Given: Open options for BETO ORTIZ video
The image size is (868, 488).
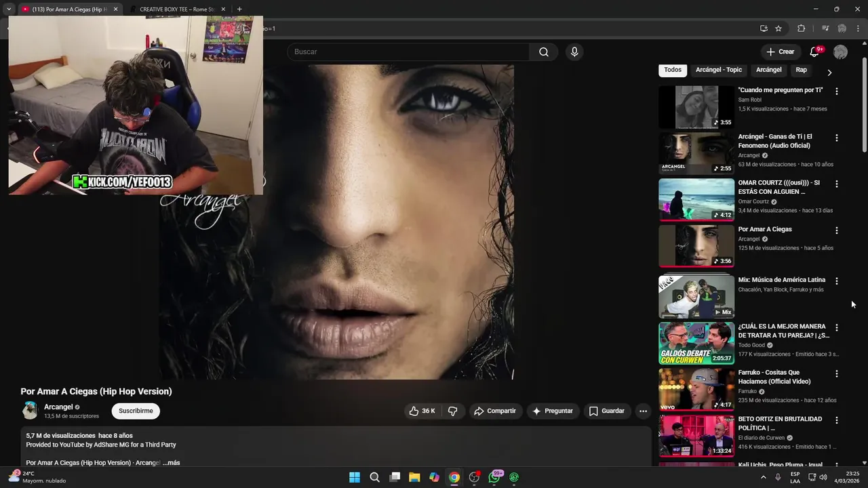Looking at the screenshot, I should (x=836, y=420).
